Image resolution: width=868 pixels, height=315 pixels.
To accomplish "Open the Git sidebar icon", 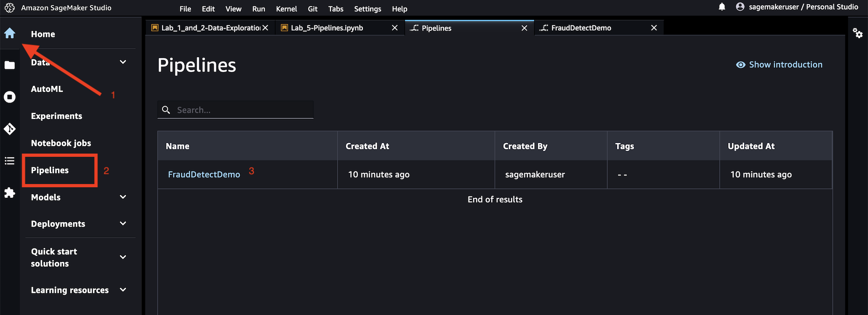I will pyautogui.click(x=10, y=129).
